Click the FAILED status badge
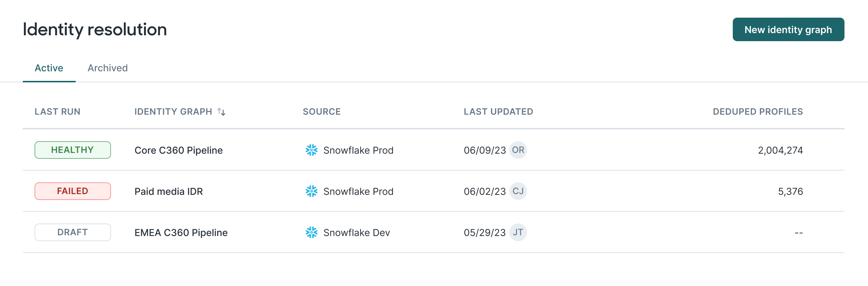868x286 pixels. (x=73, y=191)
